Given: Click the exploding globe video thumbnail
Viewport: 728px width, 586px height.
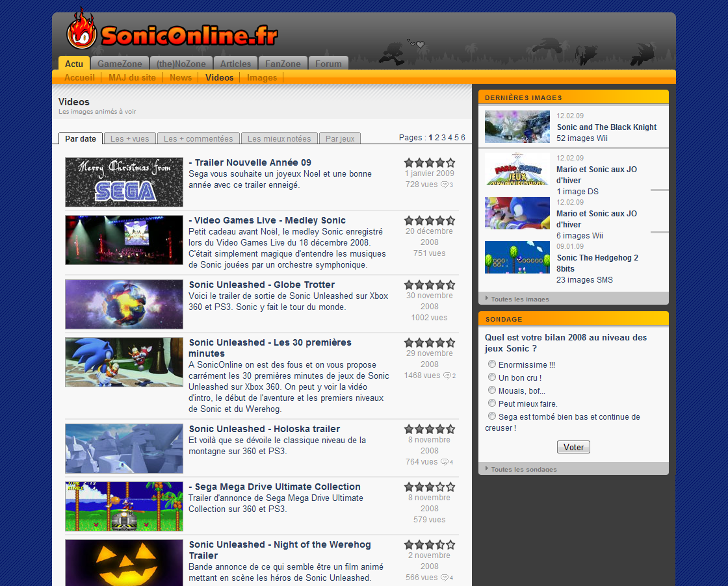Looking at the screenshot, I should [124, 304].
